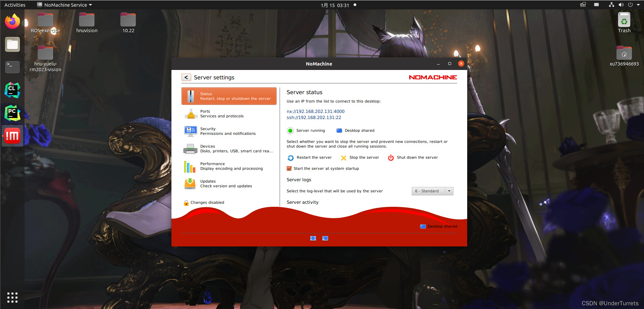Launch Firefox from the dock
Screen dimensions: 644x309
pos(12,22)
